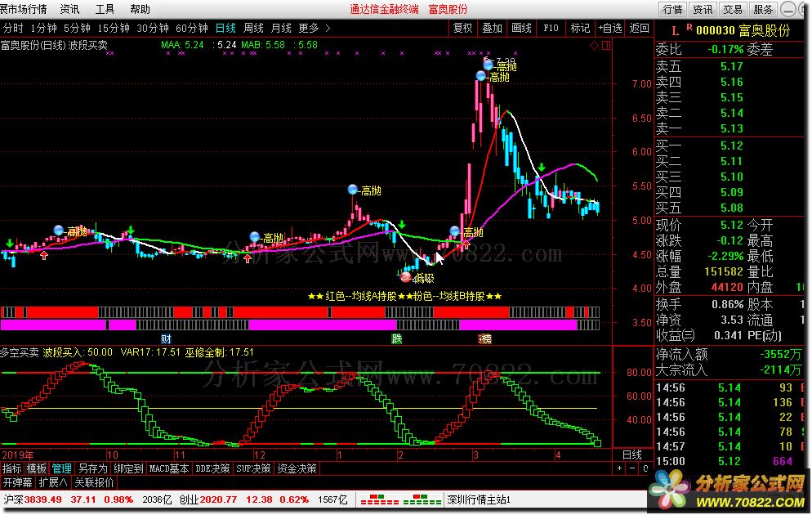Screen dimensions: 812x515
Task: Click the split-panel icon beside the diamond icon
Action: (x=606, y=46)
